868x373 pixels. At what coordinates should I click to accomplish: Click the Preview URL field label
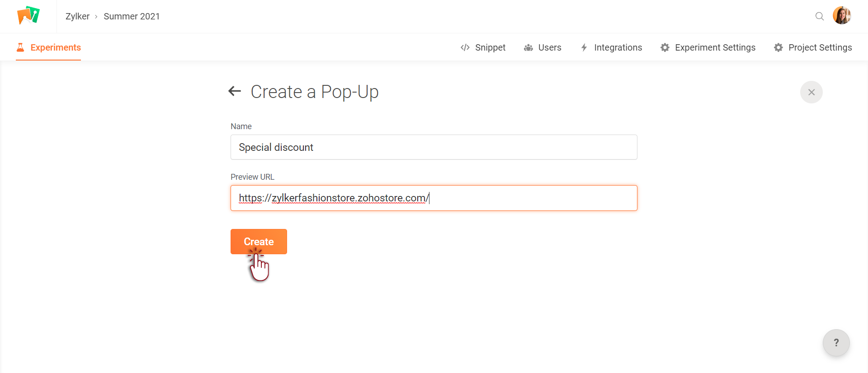coord(252,177)
